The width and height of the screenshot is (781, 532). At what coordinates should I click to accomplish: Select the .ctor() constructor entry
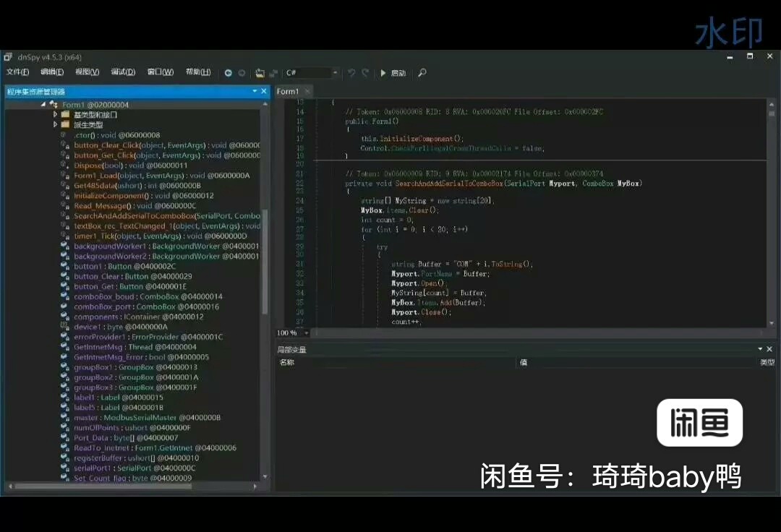(x=116, y=135)
